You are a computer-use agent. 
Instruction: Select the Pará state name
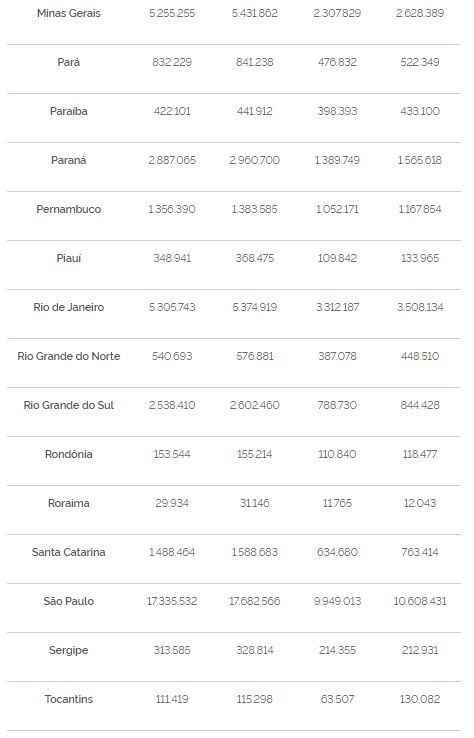pyautogui.click(x=69, y=62)
